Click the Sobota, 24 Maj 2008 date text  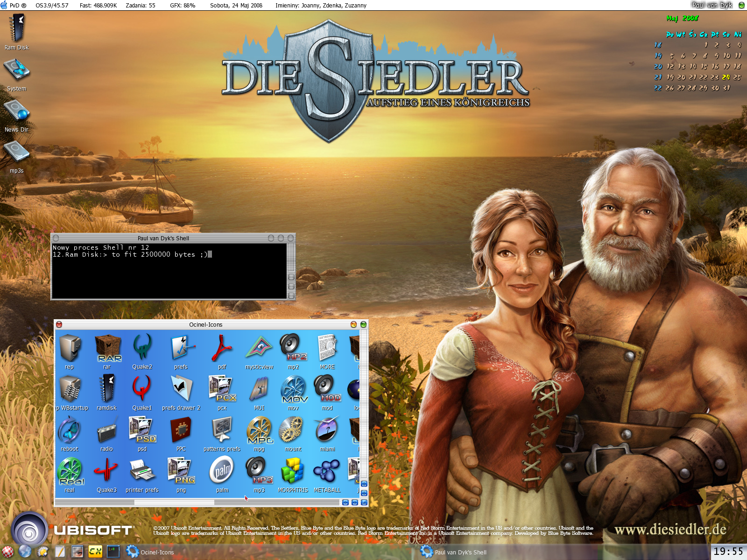click(236, 6)
